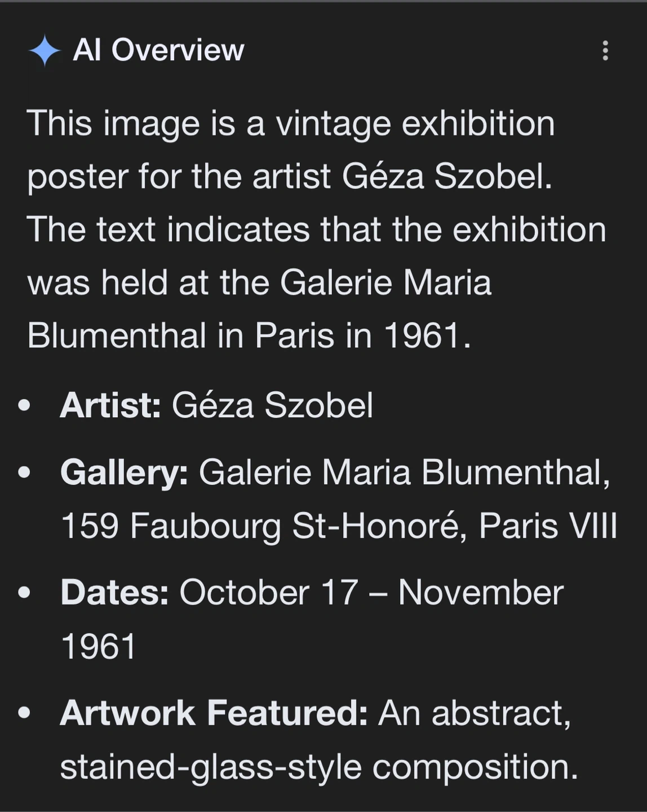Click the "159 Faubourg St-Honoré, Paris VIII" address
647x812 pixels.
(x=339, y=526)
